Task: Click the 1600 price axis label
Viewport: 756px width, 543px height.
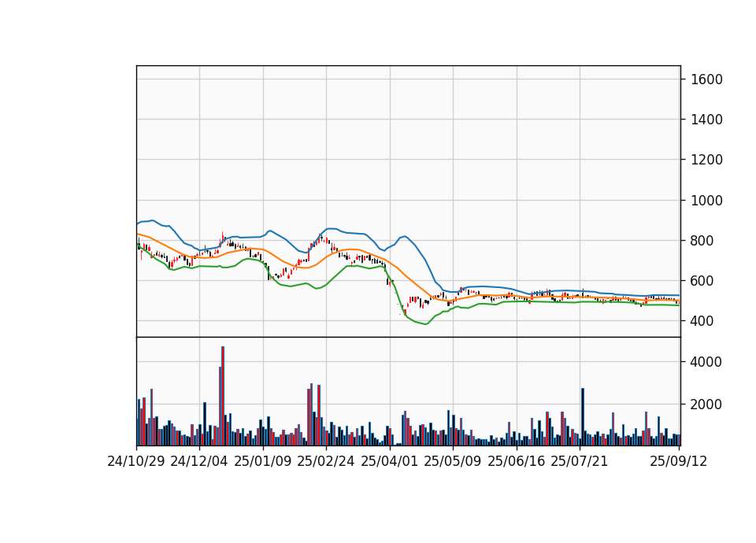Action: [x=706, y=79]
